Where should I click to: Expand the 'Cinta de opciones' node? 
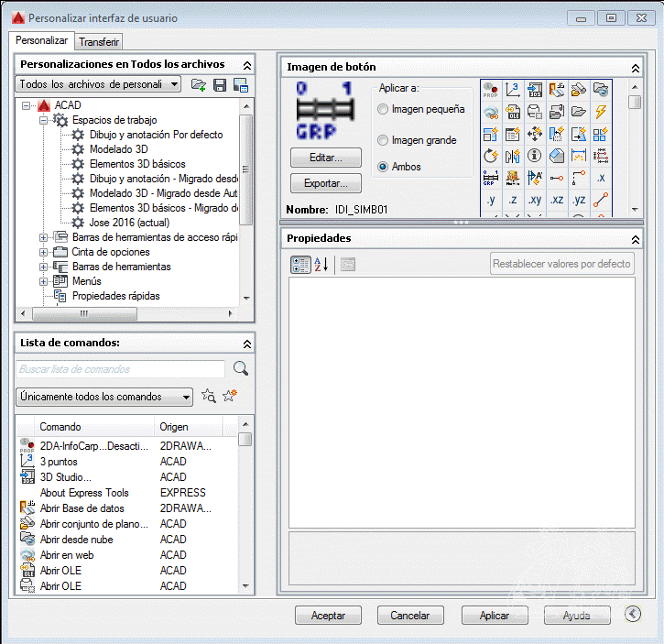[43, 253]
